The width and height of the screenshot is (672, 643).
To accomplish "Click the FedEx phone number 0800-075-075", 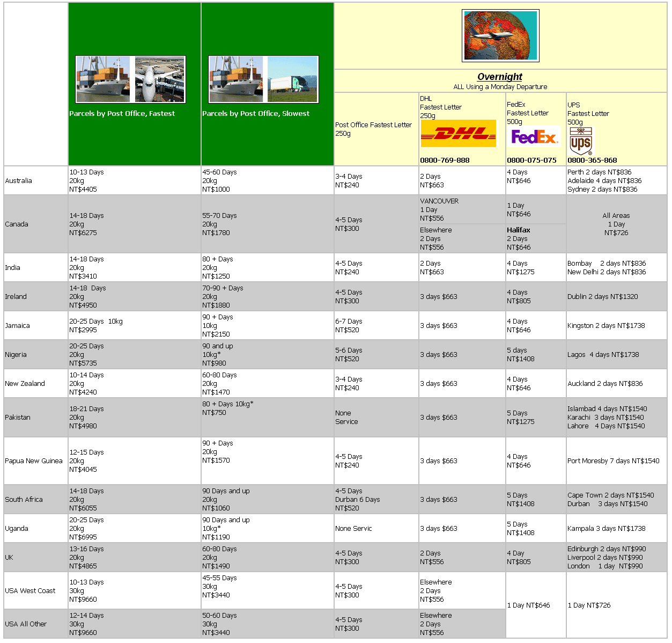I will click(x=531, y=160).
